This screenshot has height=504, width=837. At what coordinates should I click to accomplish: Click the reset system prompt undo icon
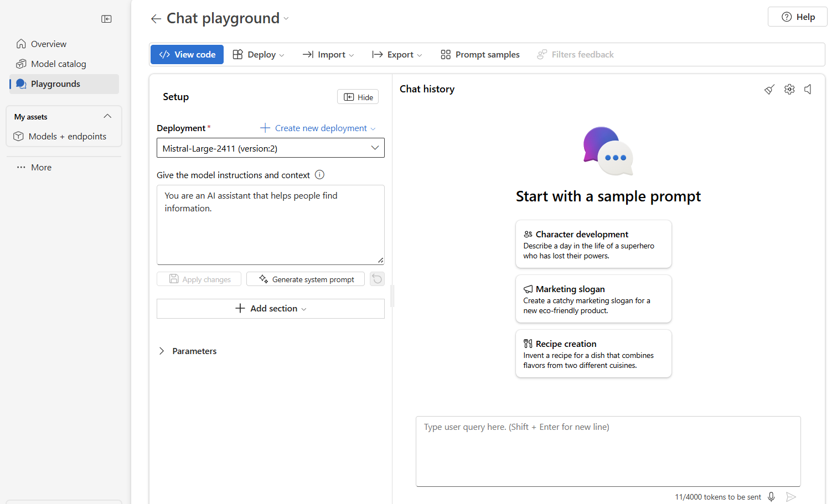point(377,279)
